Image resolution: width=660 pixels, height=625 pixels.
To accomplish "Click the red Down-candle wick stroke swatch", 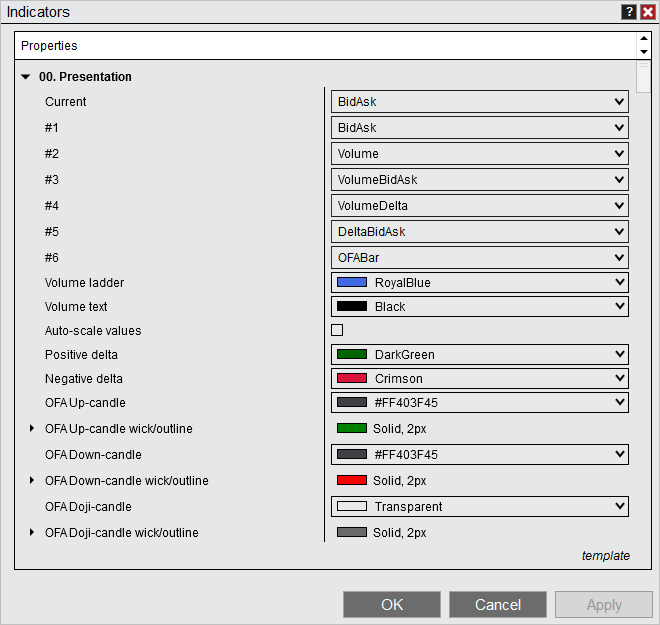I will [352, 481].
